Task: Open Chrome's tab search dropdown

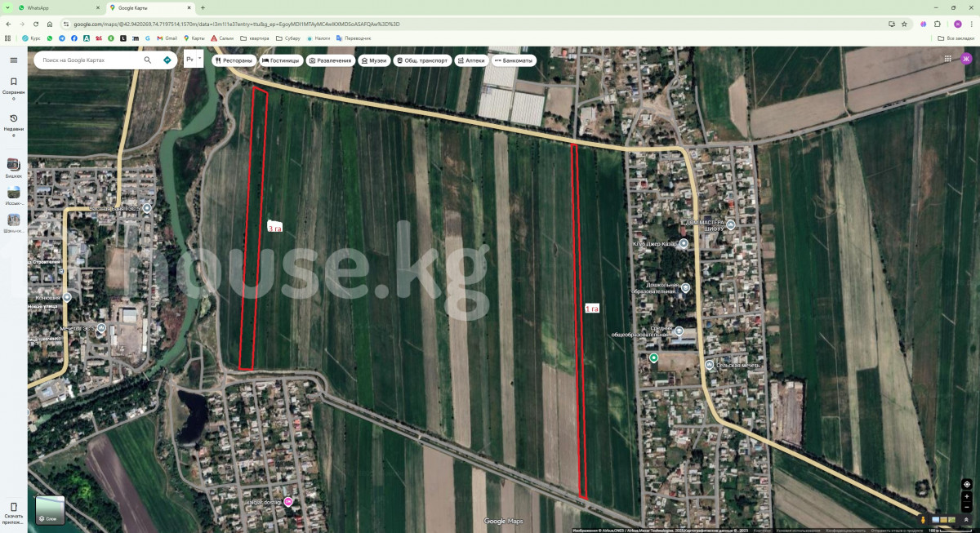Action: tap(9, 7)
